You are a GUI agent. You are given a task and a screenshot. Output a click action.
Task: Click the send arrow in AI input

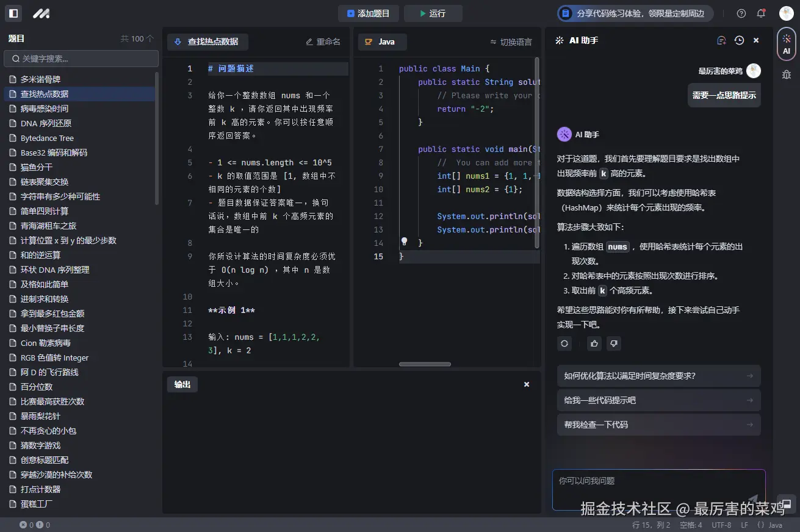753,499
